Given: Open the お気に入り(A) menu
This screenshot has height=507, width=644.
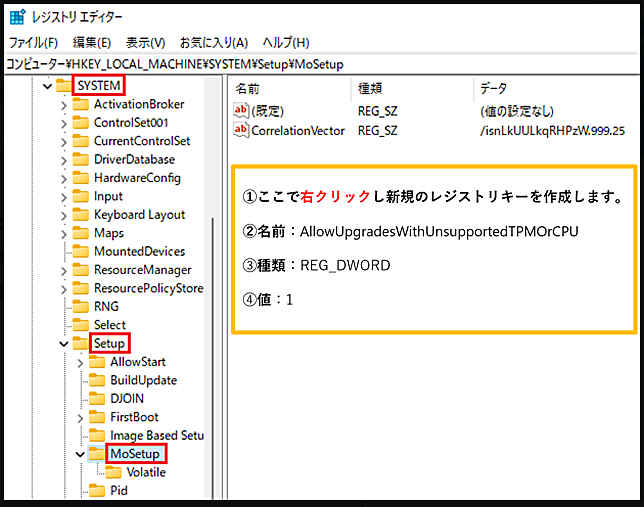Looking at the screenshot, I should click(213, 42).
